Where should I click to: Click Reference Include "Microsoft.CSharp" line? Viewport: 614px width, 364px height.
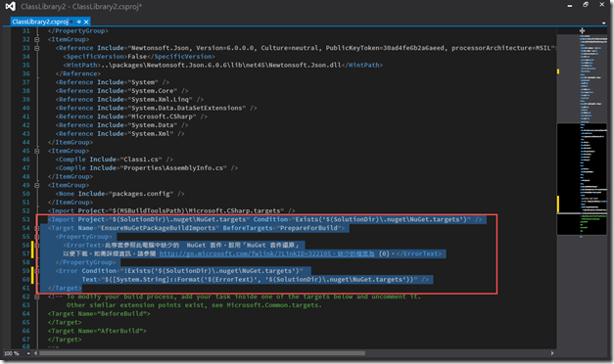pyautogui.click(x=131, y=116)
